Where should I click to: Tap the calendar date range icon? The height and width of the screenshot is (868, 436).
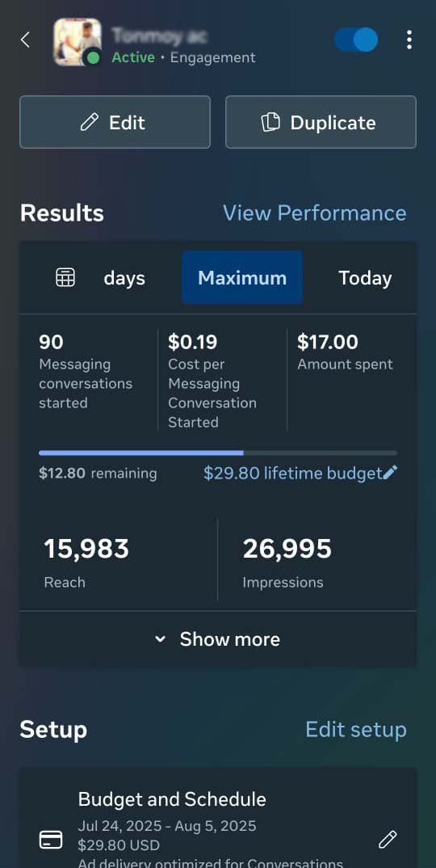(65, 277)
